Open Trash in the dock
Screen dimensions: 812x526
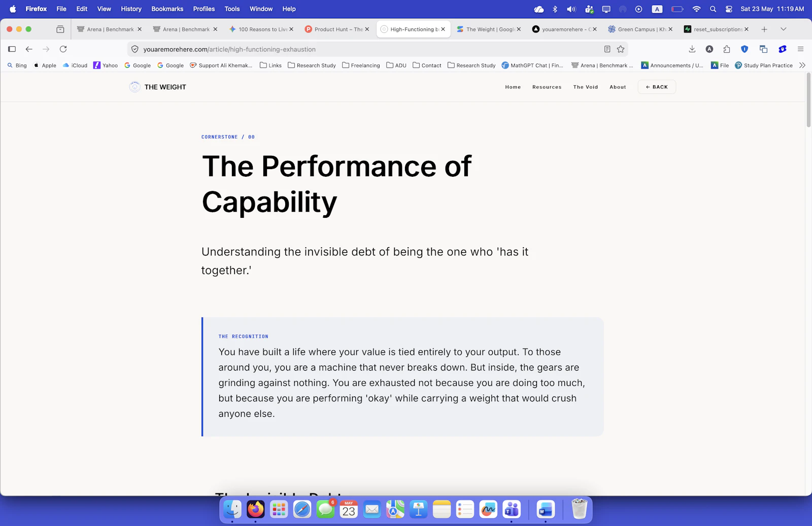[x=579, y=509]
